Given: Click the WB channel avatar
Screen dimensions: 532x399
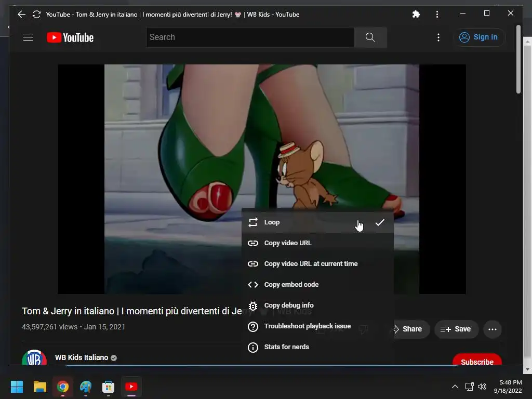Looking at the screenshot, I should click(34, 357).
